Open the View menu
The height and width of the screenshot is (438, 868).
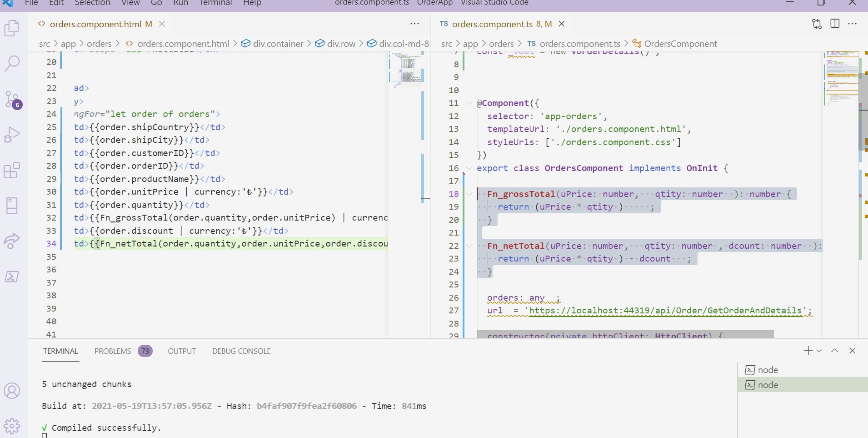point(130,3)
